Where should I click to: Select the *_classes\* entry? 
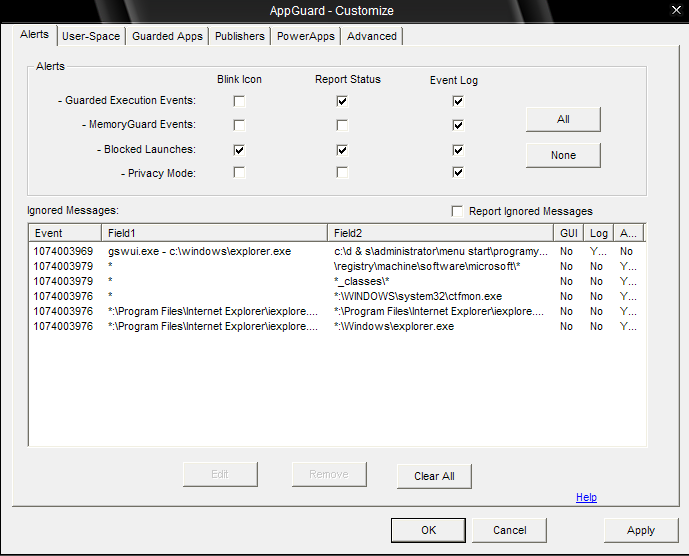coord(362,281)
